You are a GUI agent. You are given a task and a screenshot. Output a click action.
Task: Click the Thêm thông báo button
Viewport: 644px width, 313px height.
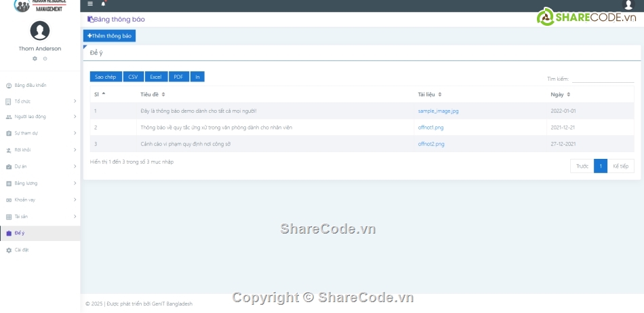(109, 36)
